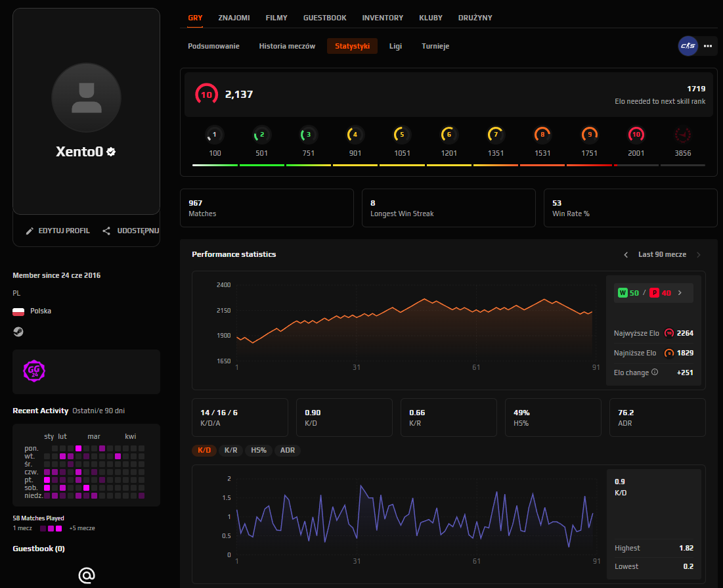This screenshot has width=723, height=588.
Task: Click the UDOSTĘPNIJ share button
Action: point(131,231)
